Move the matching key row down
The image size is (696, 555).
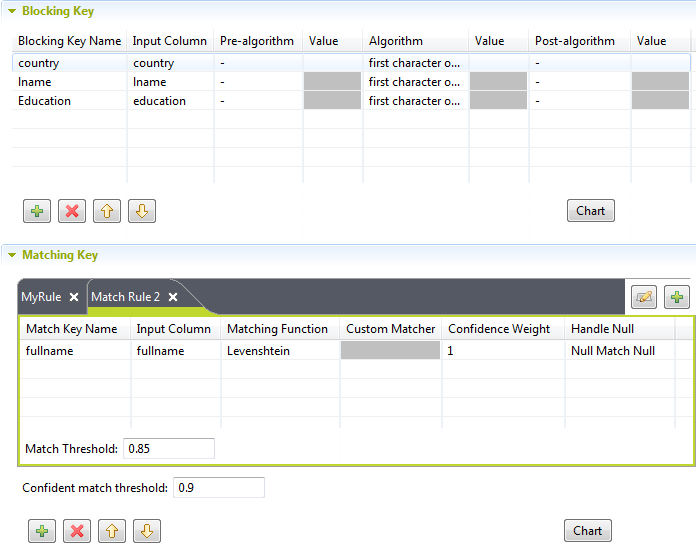coord(146,531)
